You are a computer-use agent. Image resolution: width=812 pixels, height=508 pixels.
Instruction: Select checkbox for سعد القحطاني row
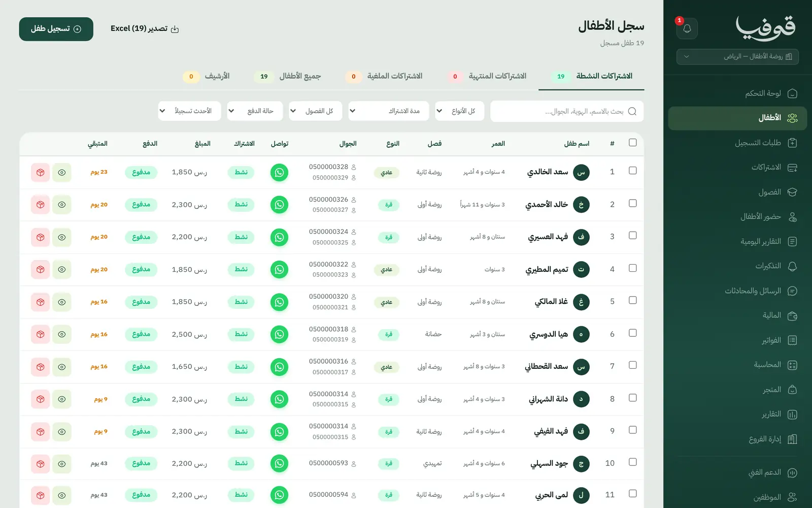(632, 365)
